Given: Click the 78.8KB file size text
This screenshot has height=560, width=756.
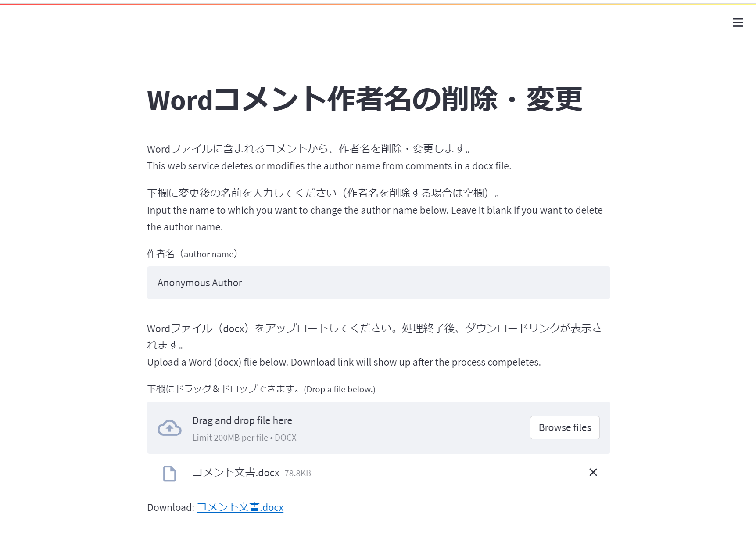Looking at the screenshot, I should (297, 473).
